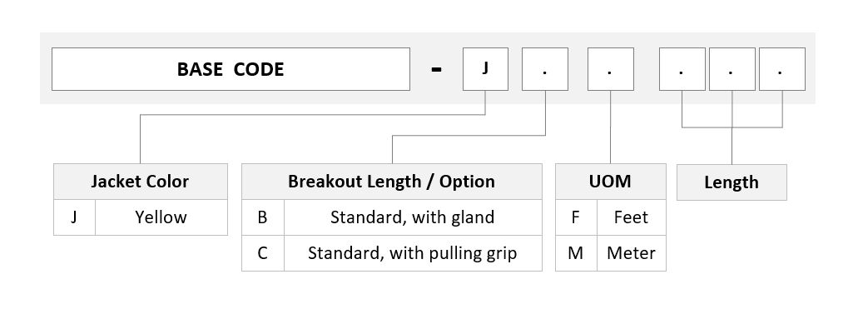
Task: Select the J code box
Action: tap(485, 69)
